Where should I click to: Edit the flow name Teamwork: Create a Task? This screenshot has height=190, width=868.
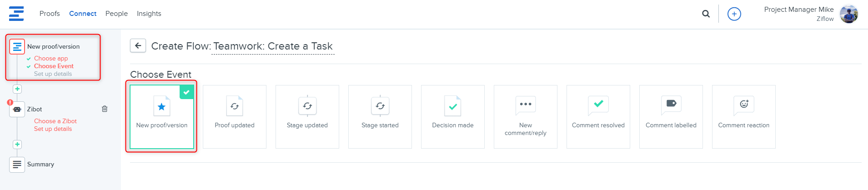(273, 46)
